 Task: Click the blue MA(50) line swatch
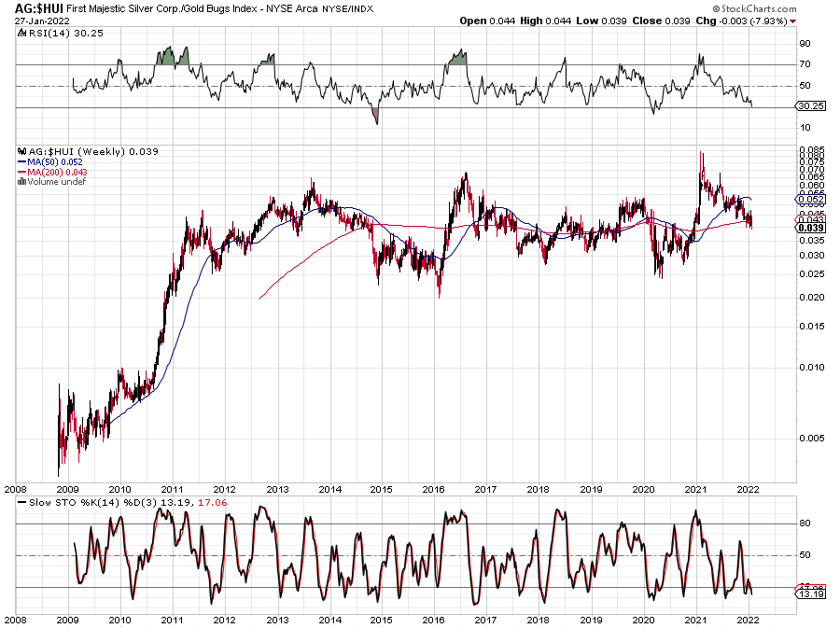pyautogui.click(x=22, y=161)
